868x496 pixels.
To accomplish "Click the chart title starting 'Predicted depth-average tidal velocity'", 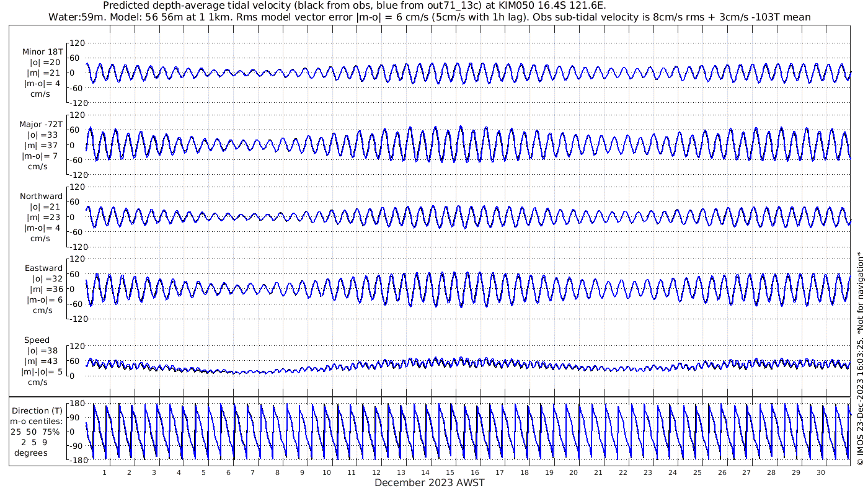I will (x=355, y=6).
